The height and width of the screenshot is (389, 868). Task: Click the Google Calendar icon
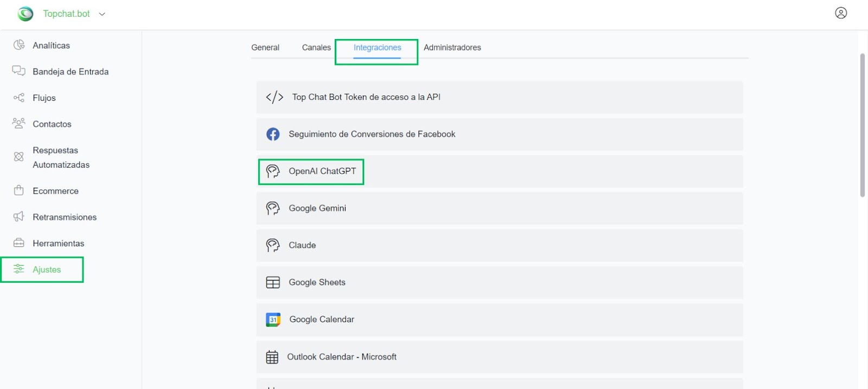(x=273, y=320)
